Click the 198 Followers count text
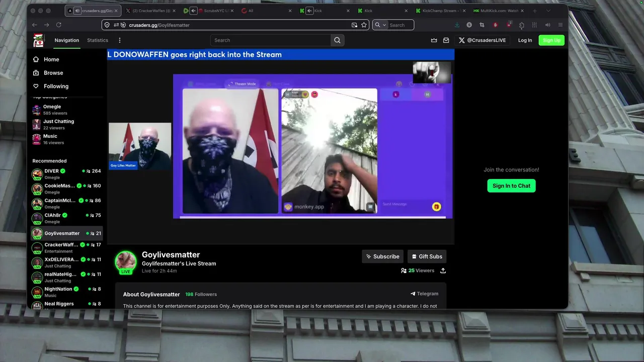 tap(201, 294)
